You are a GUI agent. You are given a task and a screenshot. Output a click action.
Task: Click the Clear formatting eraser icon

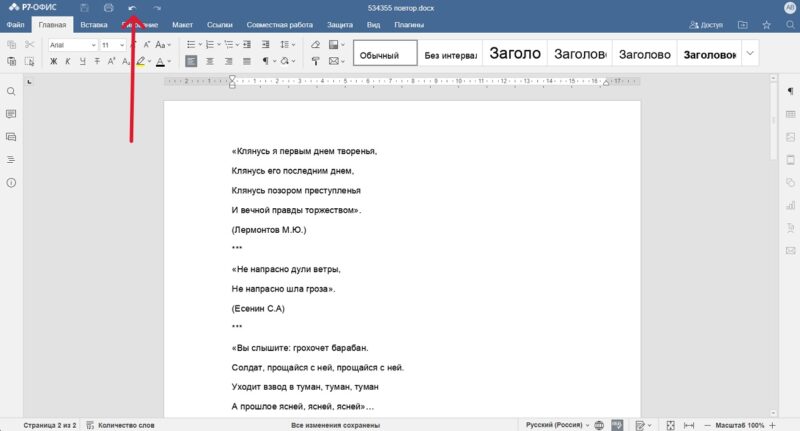pos(316,45)
